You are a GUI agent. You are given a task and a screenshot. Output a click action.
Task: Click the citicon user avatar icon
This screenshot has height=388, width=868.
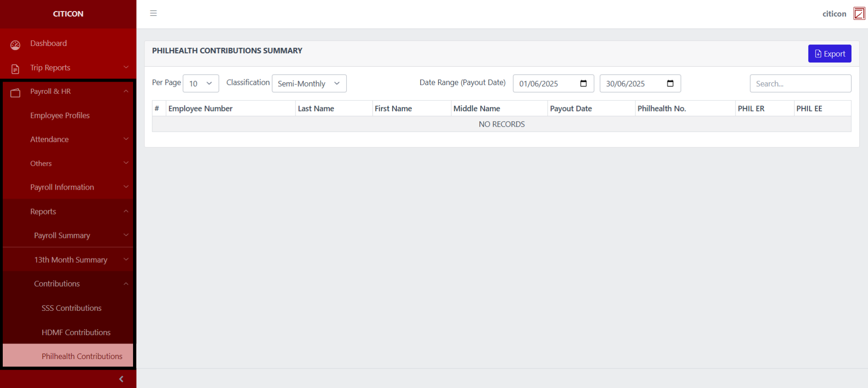click(859, 14)
